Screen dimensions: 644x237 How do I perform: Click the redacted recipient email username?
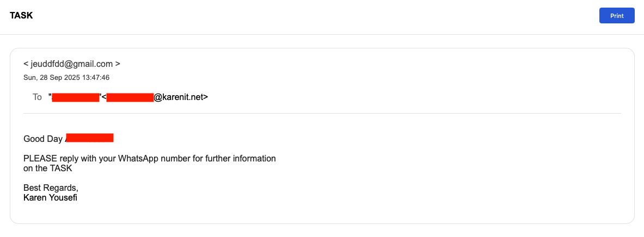point(130,98)
